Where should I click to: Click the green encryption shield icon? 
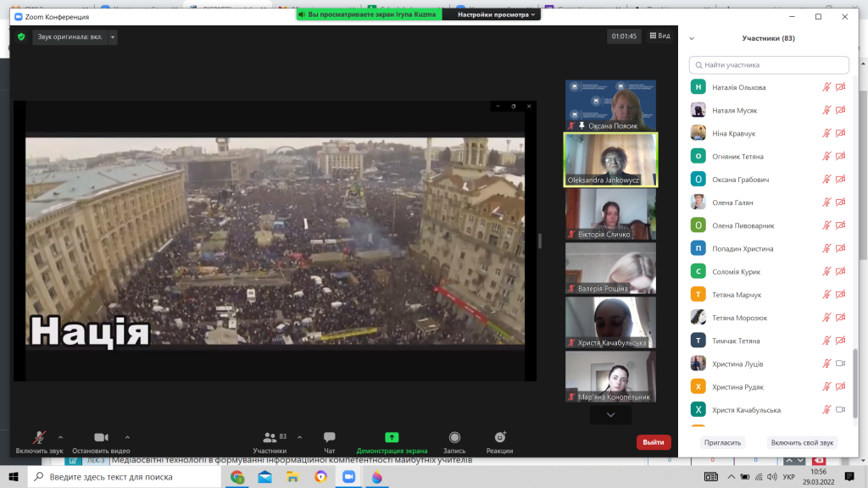(x=21, y=37)
